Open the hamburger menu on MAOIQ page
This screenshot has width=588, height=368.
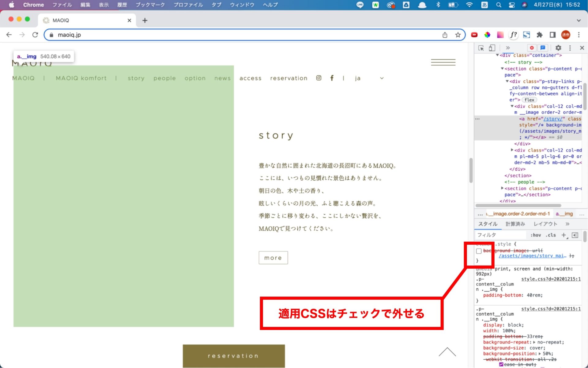[x=443, y=62]
